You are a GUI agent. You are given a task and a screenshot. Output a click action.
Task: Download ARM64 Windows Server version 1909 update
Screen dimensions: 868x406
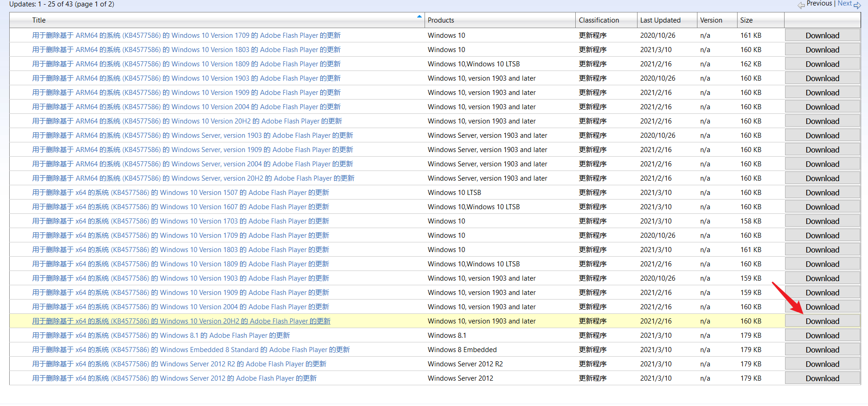tap(822, 150)
